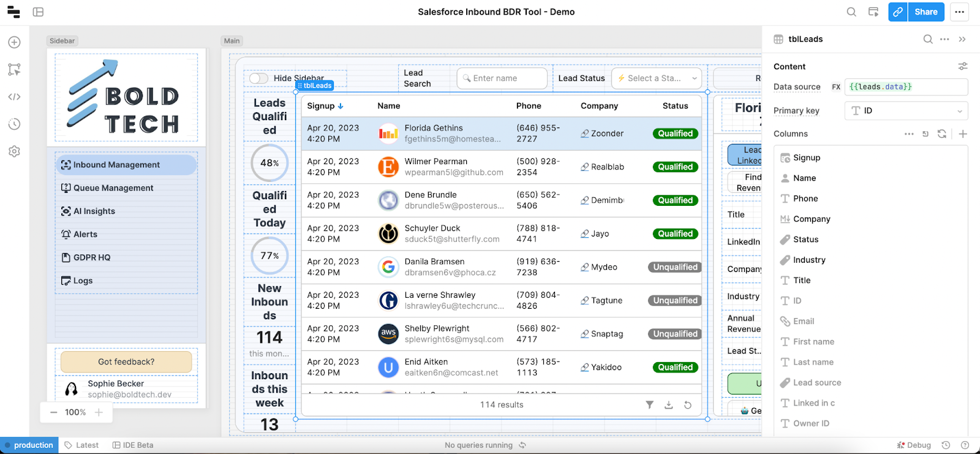Screen dimensions: 980x454
Task: Sort by the Signup column header
Action: pos(325,106)
